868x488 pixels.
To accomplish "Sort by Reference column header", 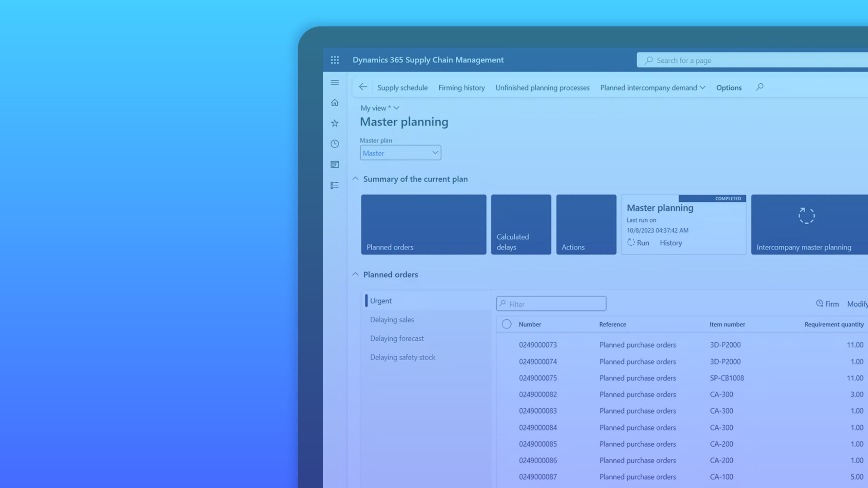I will tap(612, 324).
